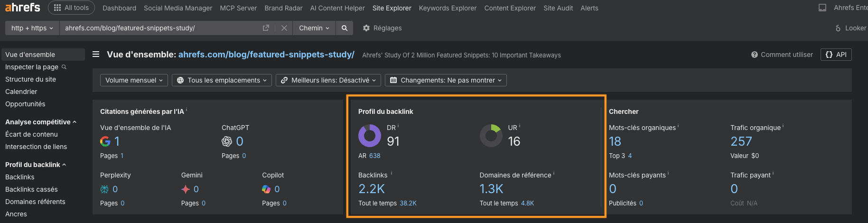Select Site Explorer tab
The width and height of the screenshot is (868, 223).
point(392,8)
